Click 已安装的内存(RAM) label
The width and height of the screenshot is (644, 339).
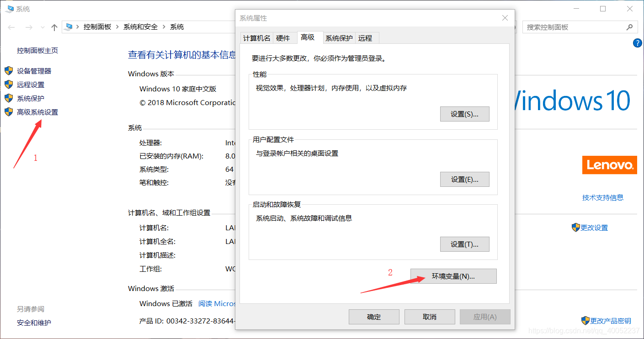click(171, 156)
